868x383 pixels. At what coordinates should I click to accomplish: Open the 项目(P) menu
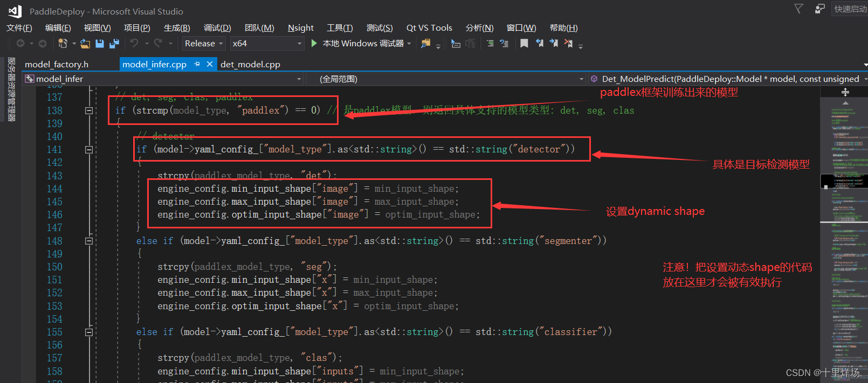(x=137, y=28)
